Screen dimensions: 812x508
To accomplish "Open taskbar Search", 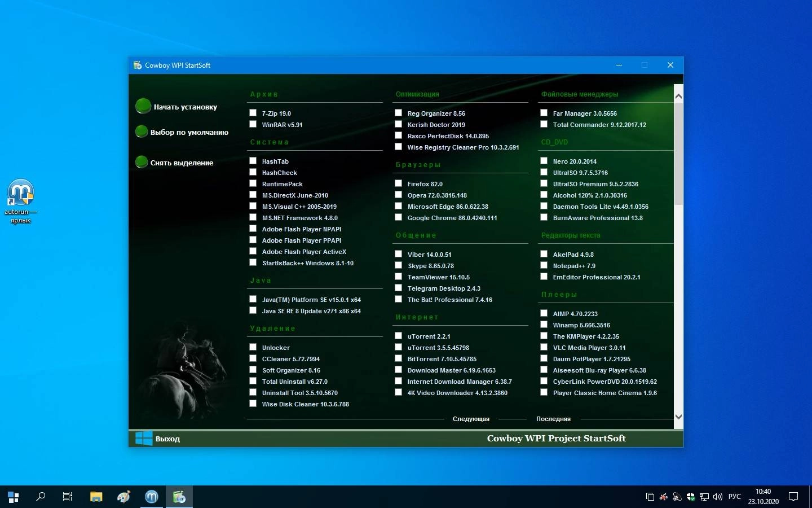I will tap(41, 497).
